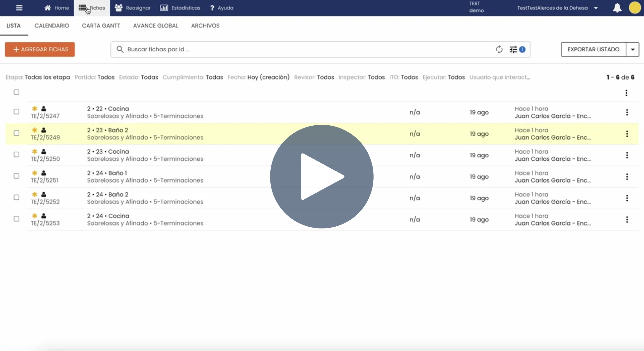
Task: Open the Partida filter
Action: pyautogui.click(x=94, y=77)
